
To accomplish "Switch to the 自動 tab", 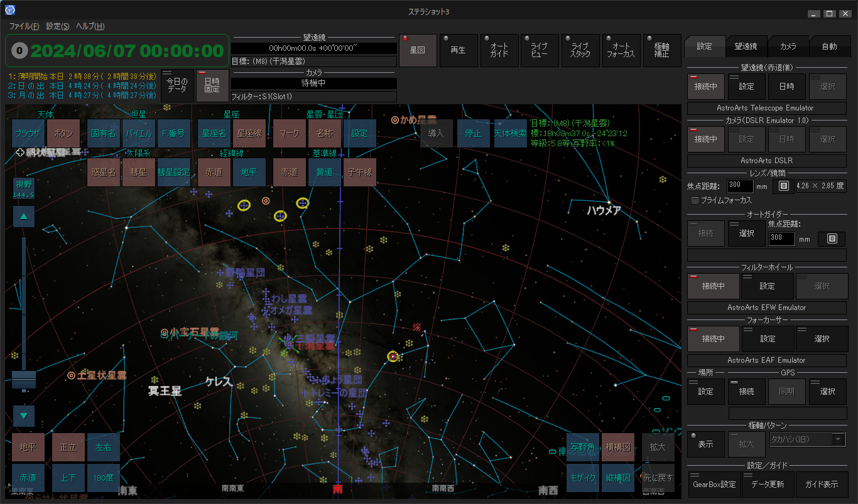I will (x=829, y=46).
